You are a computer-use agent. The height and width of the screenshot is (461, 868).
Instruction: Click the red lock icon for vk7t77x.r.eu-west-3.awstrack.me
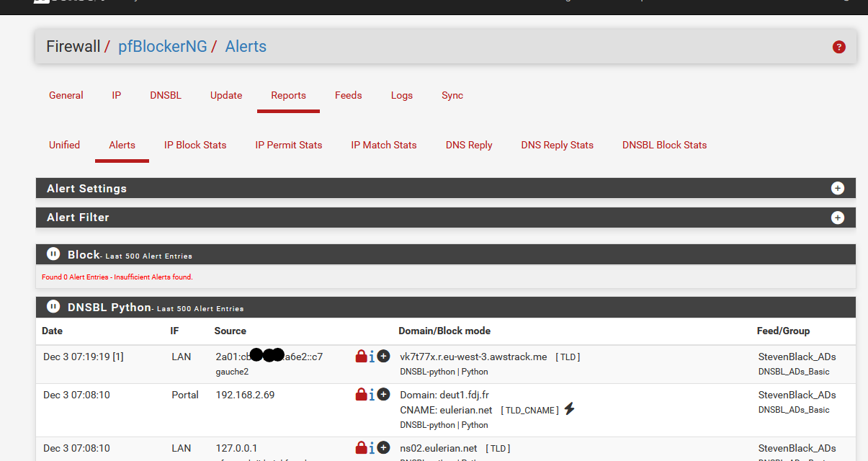[x=361, y=356]
